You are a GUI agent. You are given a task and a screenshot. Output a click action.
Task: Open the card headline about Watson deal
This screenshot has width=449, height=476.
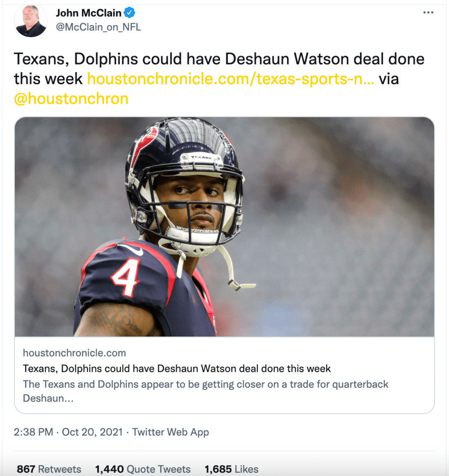click(x=177, y=369)
